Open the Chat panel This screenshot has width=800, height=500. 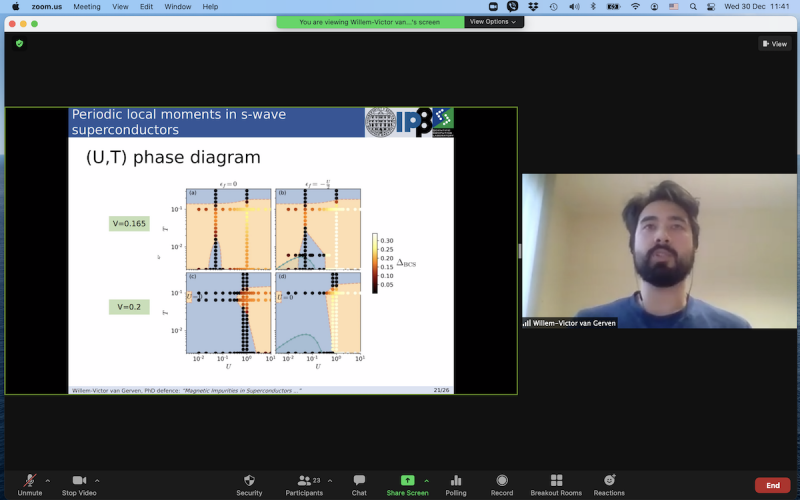point(359,481)
